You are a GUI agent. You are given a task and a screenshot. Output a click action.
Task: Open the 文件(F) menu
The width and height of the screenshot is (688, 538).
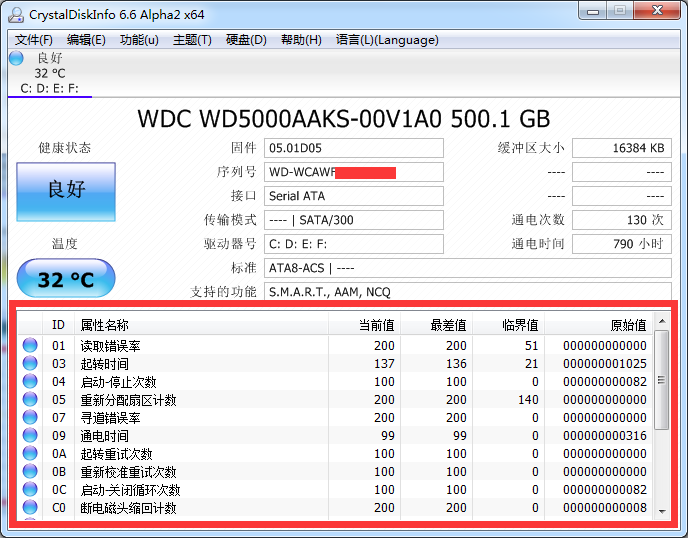pyautogui.click(x=34, y=40)
